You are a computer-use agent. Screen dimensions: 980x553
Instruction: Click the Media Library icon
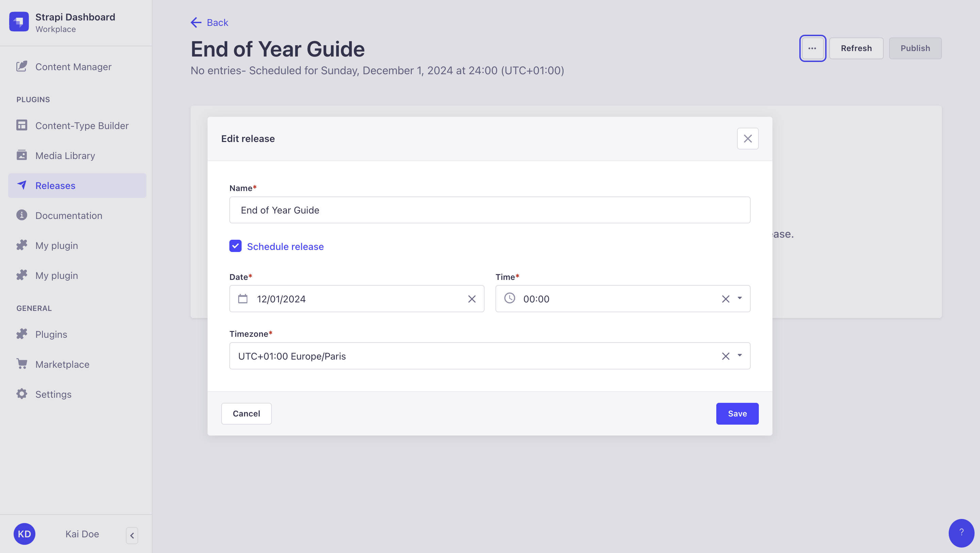coord(22,155)
